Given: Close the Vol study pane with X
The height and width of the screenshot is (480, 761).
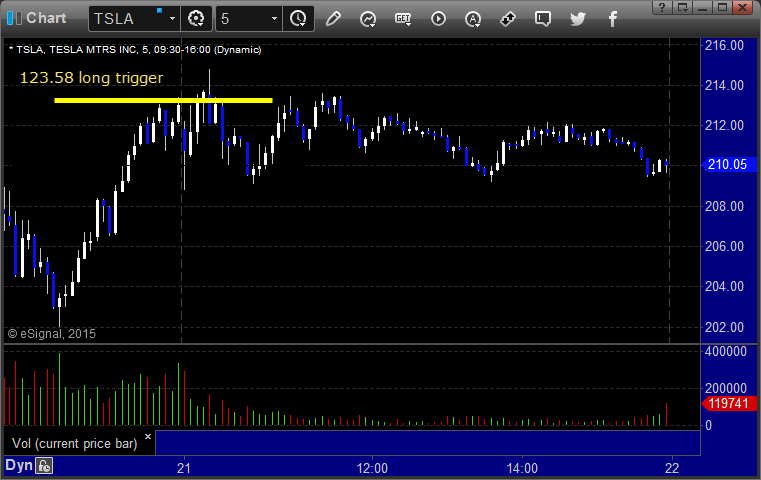Looking at the screenshot, I should [x=148, y=436].
